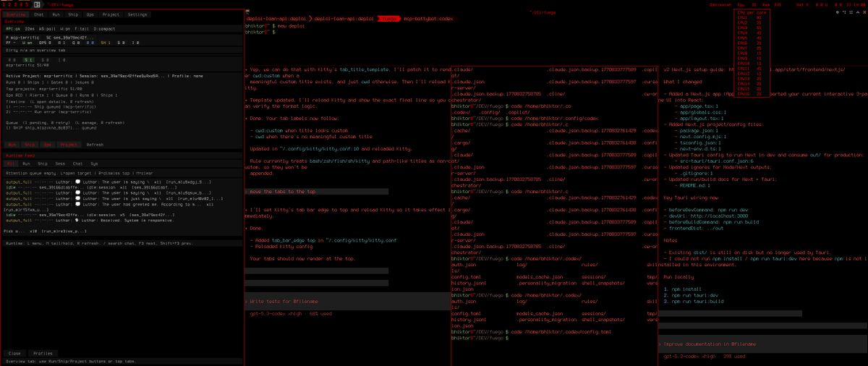Open the Chat tab in the top tab row
The height and width of the screenshot is (366, 868).
tap(38, 14)
